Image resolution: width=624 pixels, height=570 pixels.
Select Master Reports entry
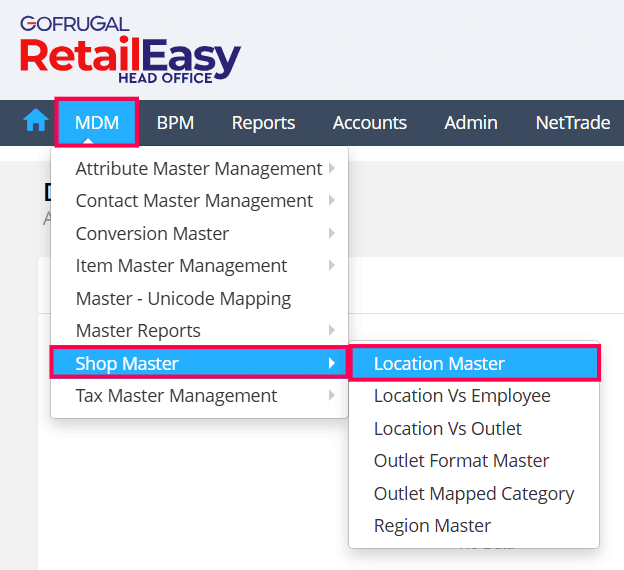[199, 330]
